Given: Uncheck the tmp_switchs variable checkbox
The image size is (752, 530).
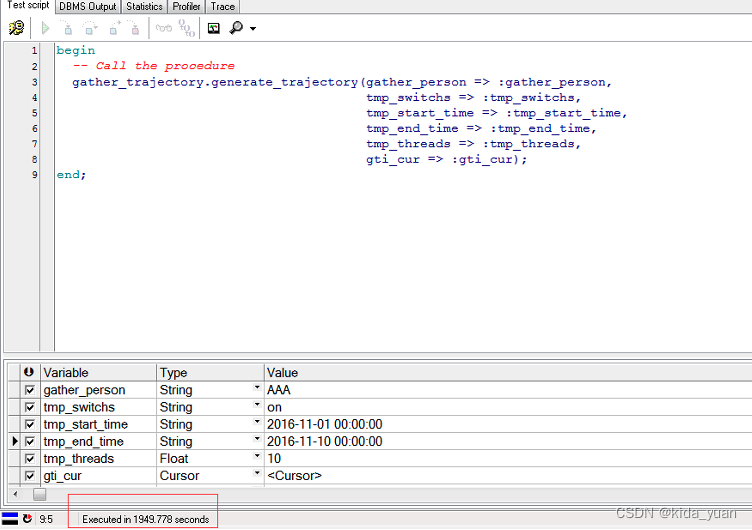Looking at the screenshot, I should 30,407.
